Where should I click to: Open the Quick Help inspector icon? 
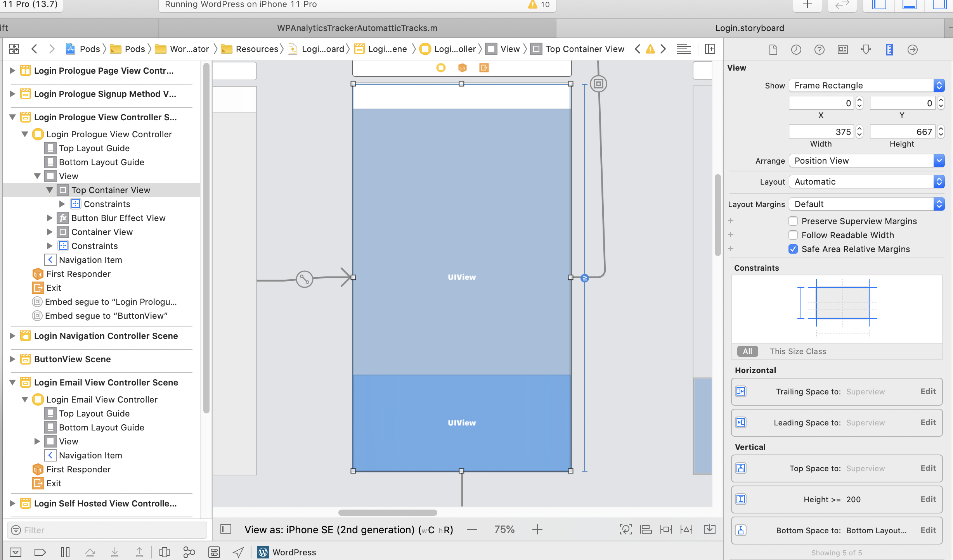[x=819, y=49]
